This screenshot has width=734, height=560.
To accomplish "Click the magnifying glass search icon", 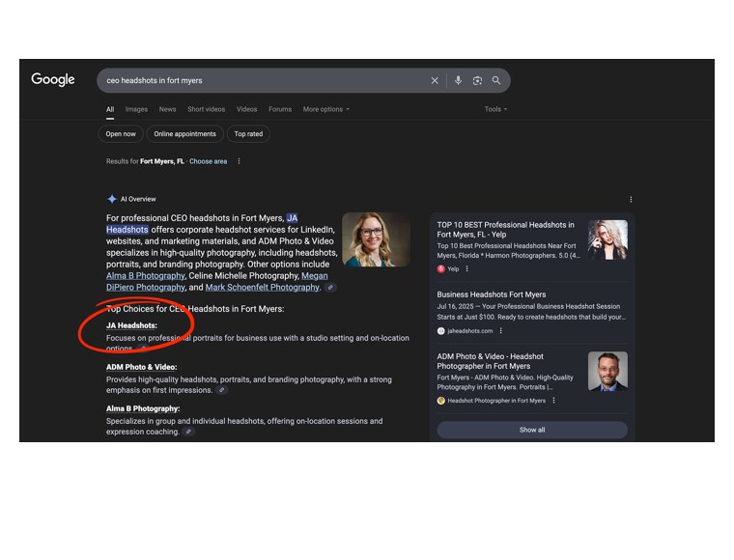I will tap(496, 80).
